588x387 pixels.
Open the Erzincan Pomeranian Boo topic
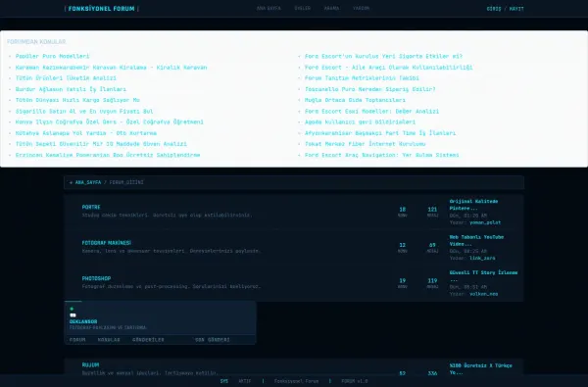coord(108,155)
